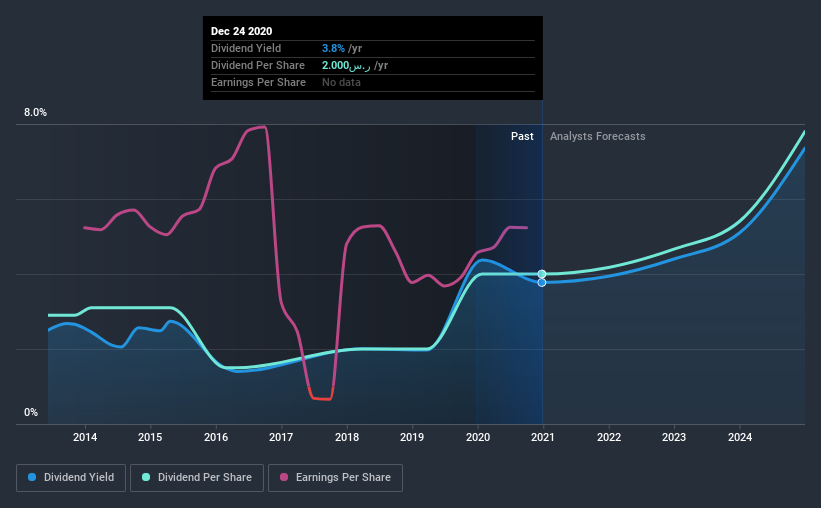Screen dimensions: 821x508
Task: Click the 2023 x-axis label
Action: coord(674,437)
